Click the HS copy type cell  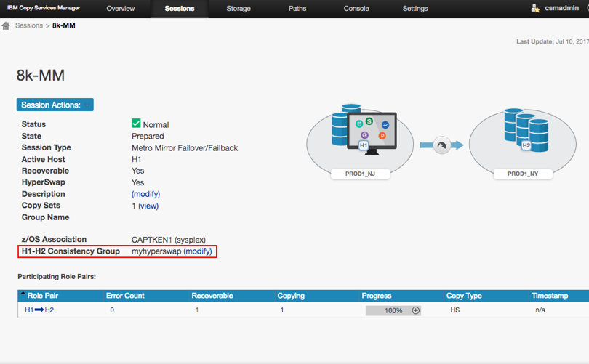coord(455,310)
